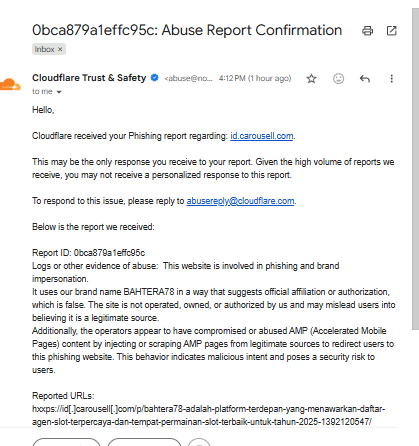Star the Cloudflare abuse report email
419x446 pixels.
(311, 79)
